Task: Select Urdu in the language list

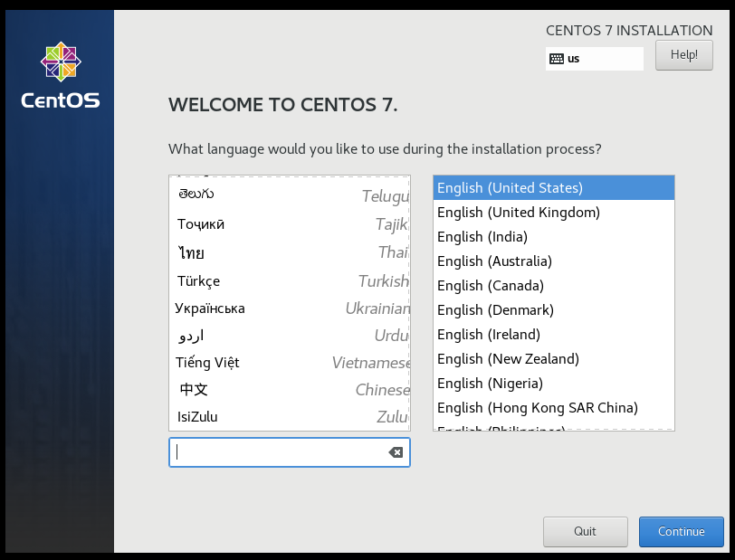Action: click(290, 336)
